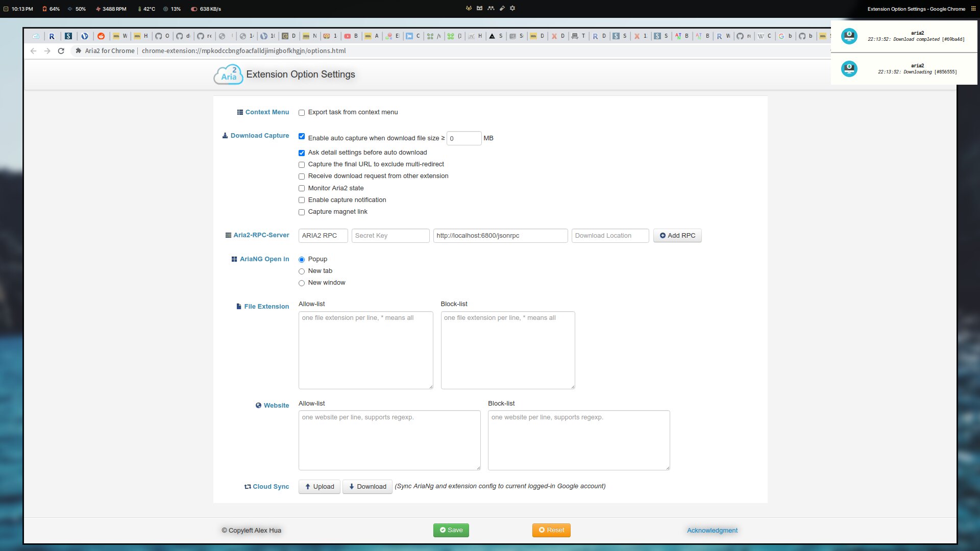The image size is (980, 551).
Task: Focus the download file size MB field
Action: (x=464, y=138)
